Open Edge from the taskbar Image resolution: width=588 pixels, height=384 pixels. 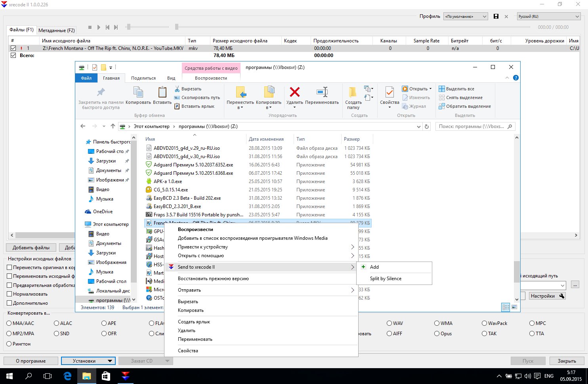(67, 376)
